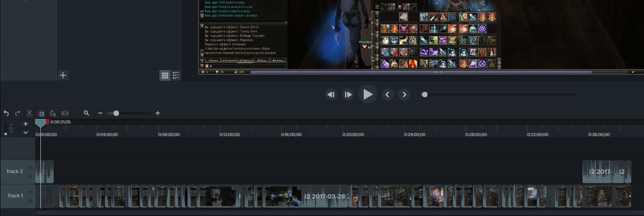Play the video preview
644x216 pixels.
[x=368, y=94]
